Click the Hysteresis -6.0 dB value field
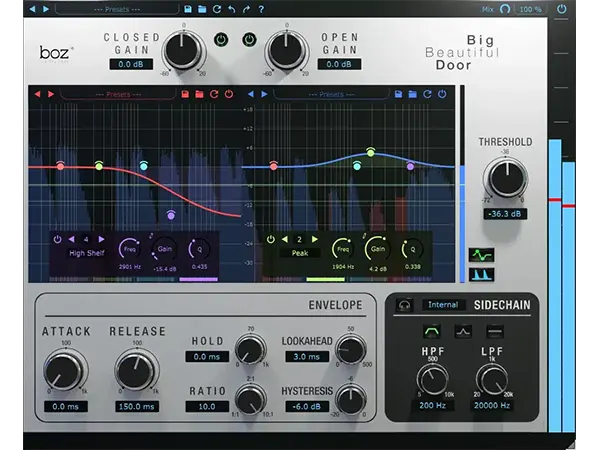Viewport: 600px width, 450px height. (x=307, y=406)
